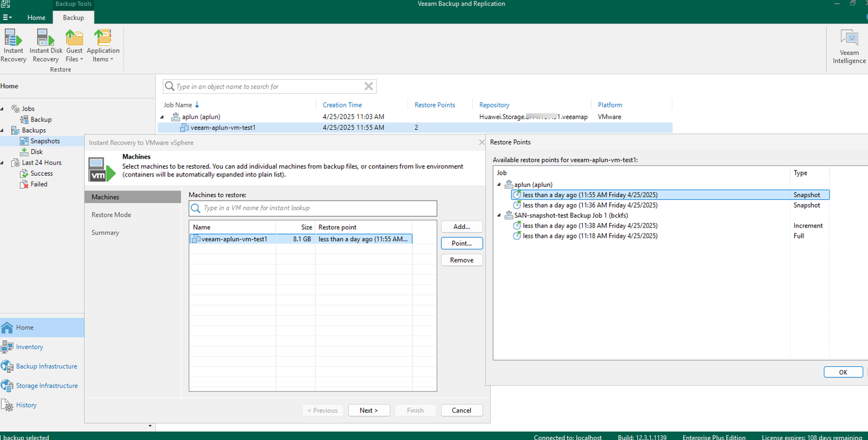Image resolution: width=868 pixels, height=440 pixels.
Task: Click the Instant Recovery ribbon icon
Action: coord(13,46)
